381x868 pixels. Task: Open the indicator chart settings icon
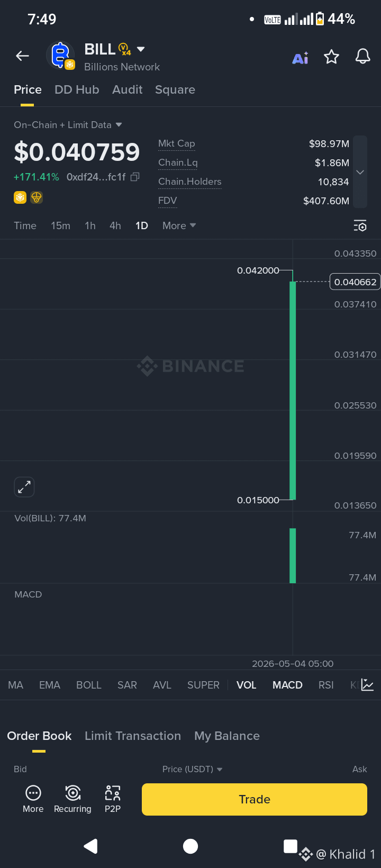[368, 685]
